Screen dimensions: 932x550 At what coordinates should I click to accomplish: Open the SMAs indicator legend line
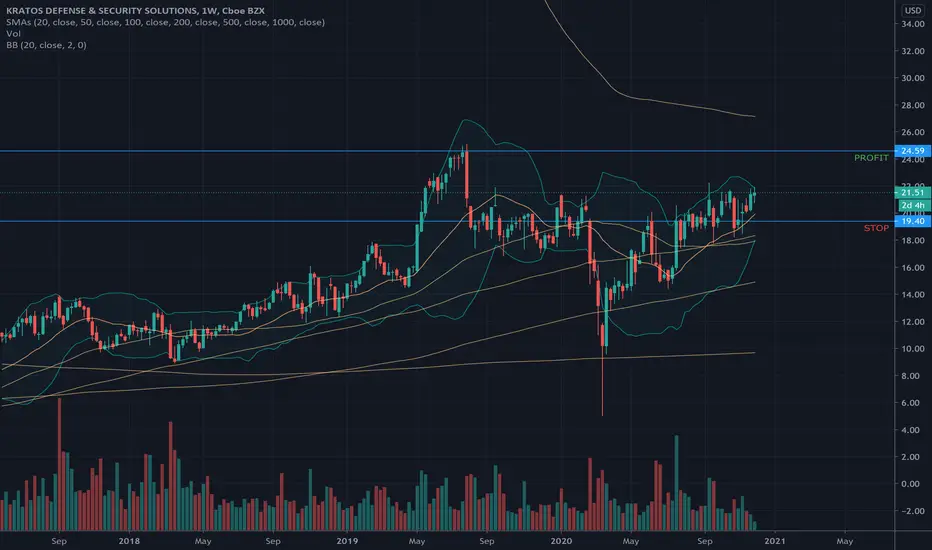pos(165,22)
